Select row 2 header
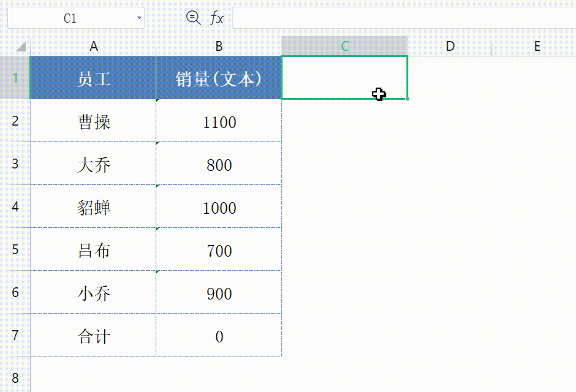Screen dimensions: 576x392 point(15,121)
